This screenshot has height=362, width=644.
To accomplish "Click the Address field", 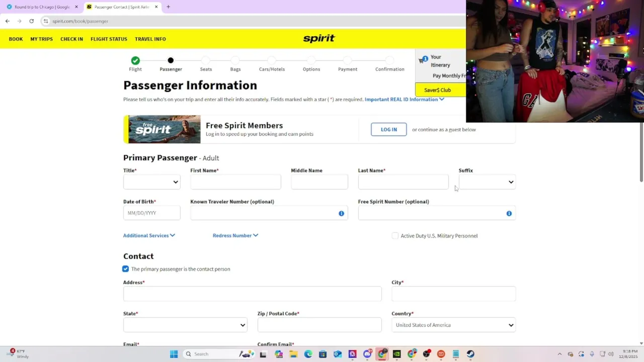I will (x=252, y=294).
